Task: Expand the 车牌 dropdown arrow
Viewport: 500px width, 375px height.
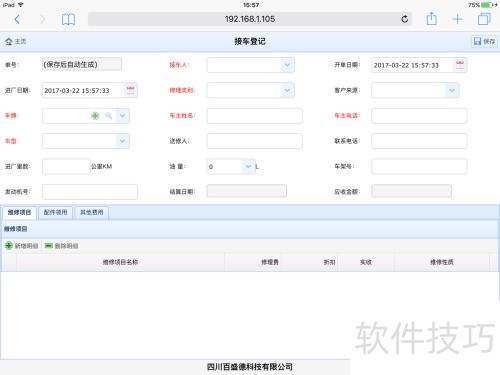Action: pos(123,116)
